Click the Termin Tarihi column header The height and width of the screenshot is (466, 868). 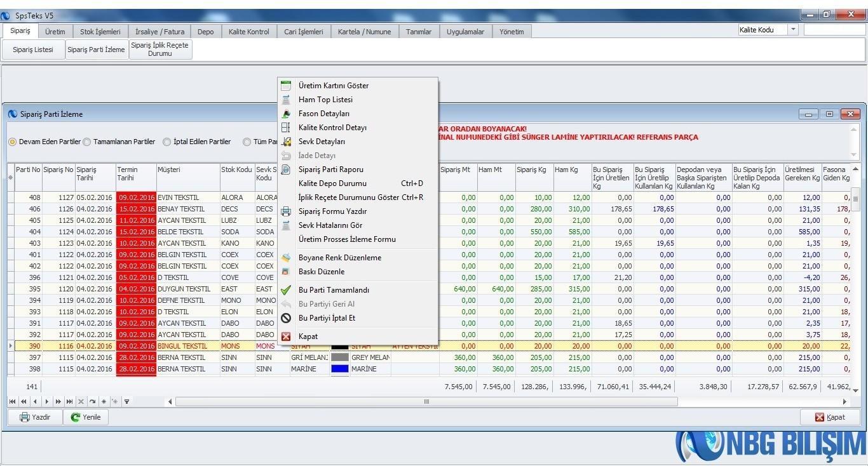click(x=136, y=177)
